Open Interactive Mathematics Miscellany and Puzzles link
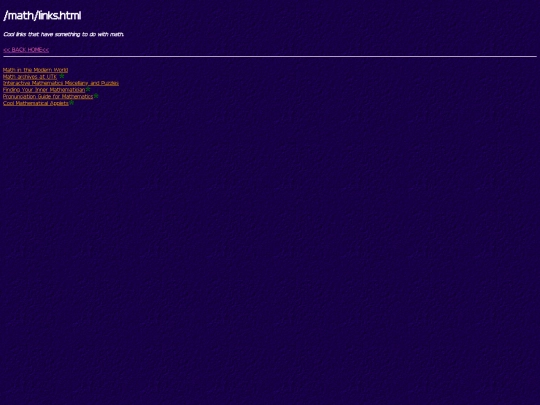This screenshot has height=405, width=540. (x=61, y=83)
